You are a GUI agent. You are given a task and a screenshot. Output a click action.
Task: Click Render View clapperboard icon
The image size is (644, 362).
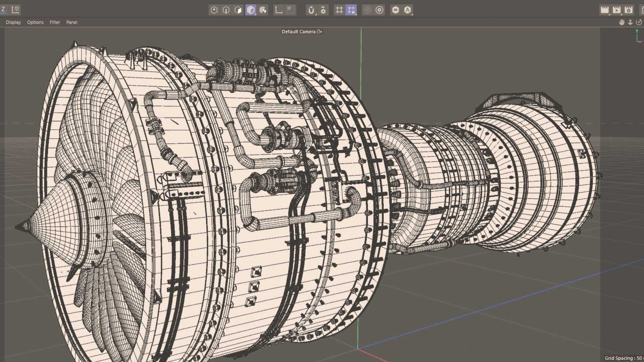(x=604, y=10)
